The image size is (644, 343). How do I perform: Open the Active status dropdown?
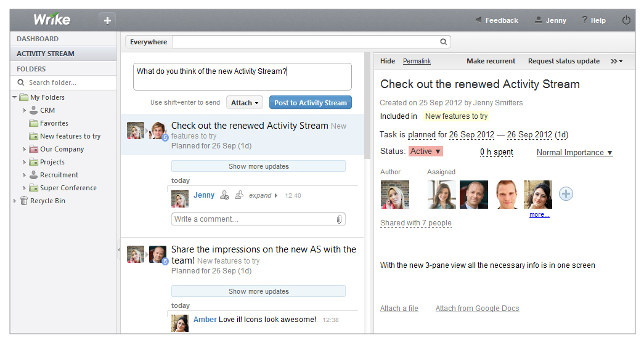click(x=425, y=151)
